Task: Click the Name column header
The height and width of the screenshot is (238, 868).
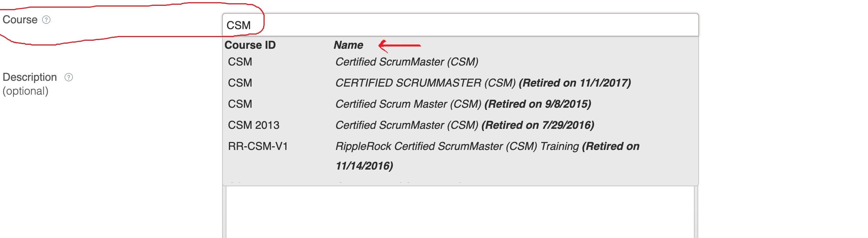Action: (348, 45)
